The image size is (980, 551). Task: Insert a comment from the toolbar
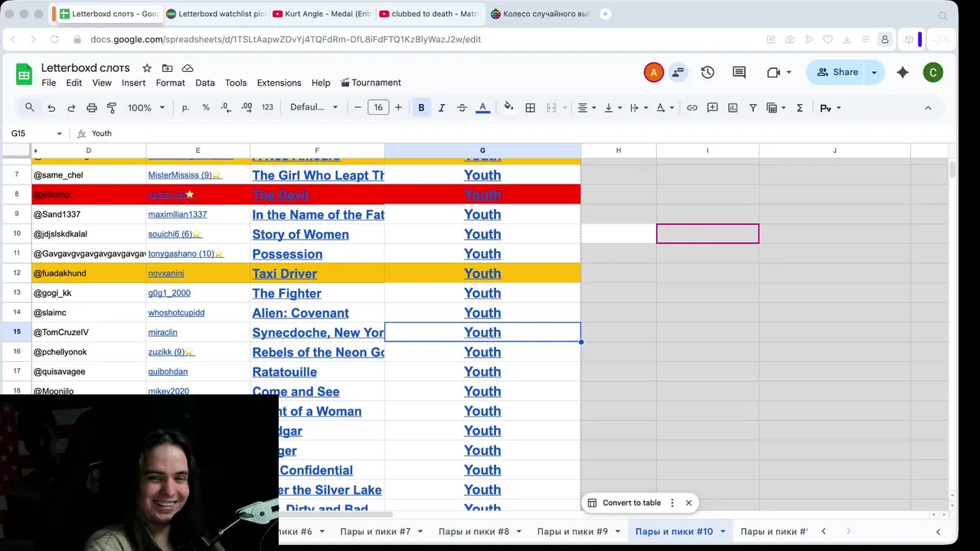(x=713, y=108)
